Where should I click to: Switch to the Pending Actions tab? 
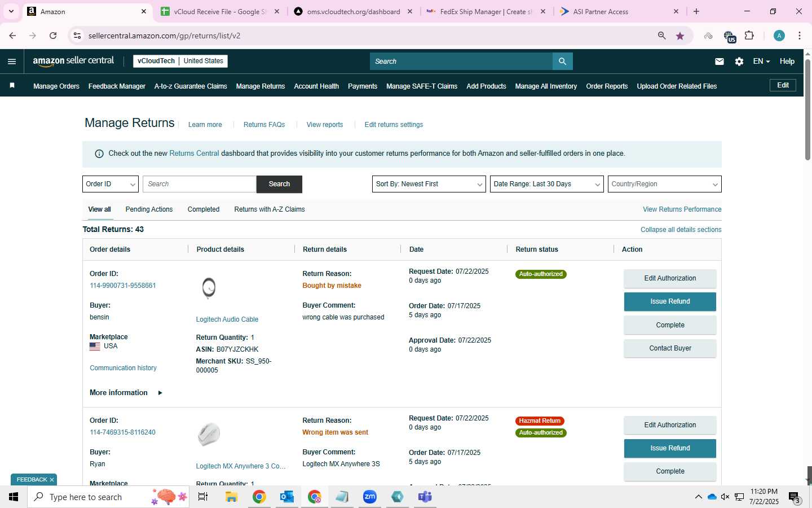pos(149,209)
